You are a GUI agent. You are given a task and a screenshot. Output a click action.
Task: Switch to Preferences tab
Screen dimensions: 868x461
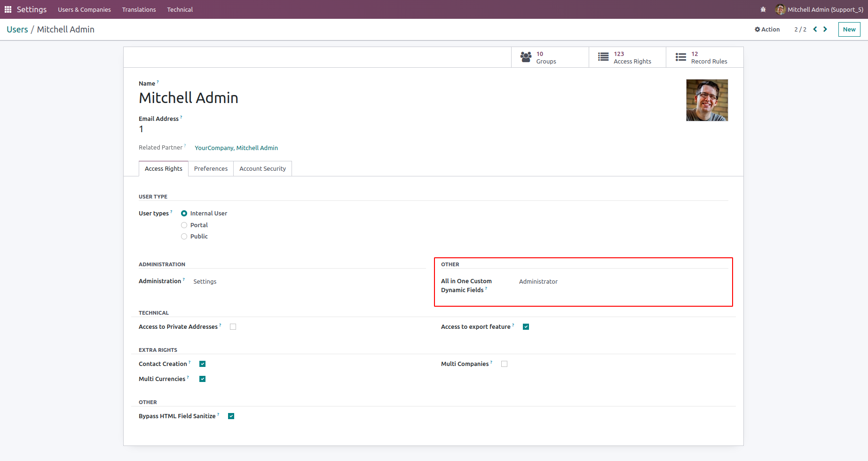(211, 169)
